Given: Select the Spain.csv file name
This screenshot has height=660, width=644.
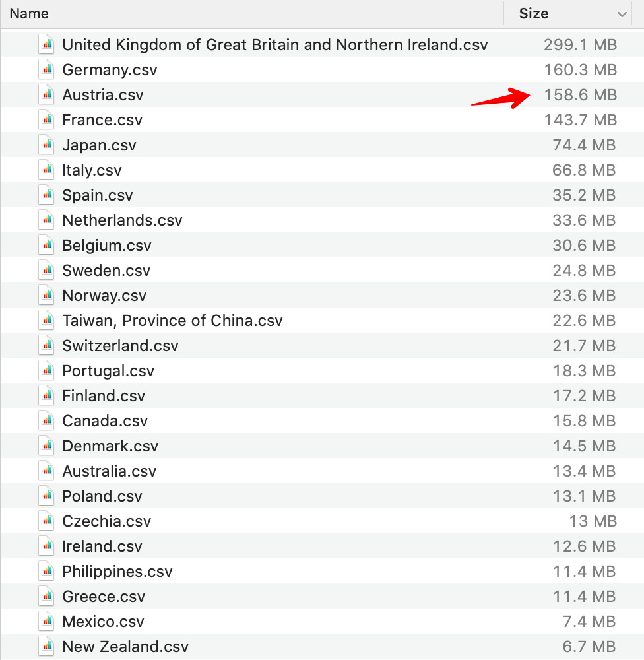Looking at the screenshot, I should pyautogui.click(x=98, y=195).
